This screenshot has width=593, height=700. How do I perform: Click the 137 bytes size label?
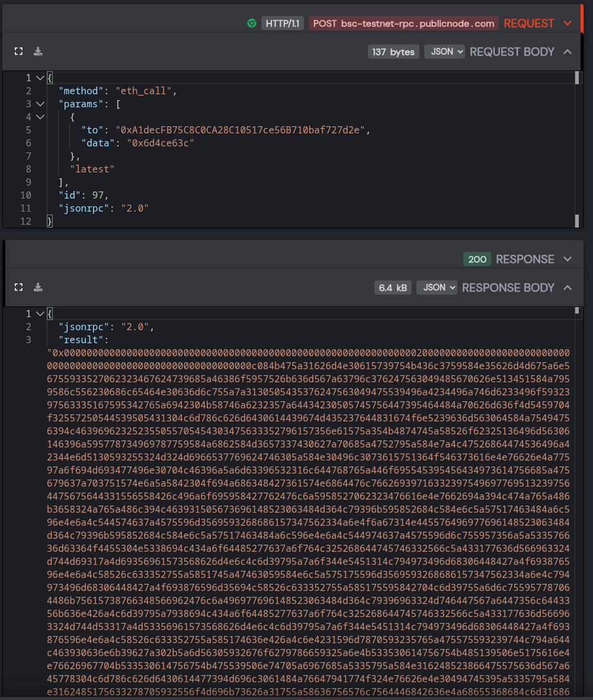393,52
